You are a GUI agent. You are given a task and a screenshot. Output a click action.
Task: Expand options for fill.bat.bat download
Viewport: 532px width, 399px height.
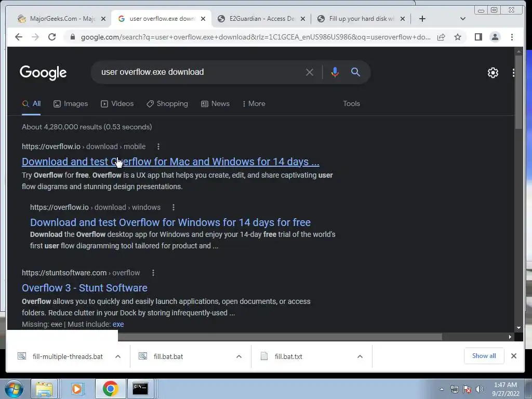pos(239,356)
